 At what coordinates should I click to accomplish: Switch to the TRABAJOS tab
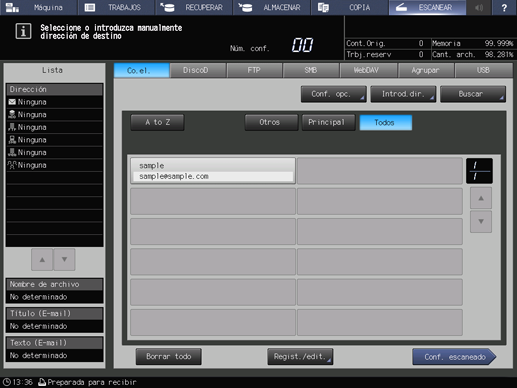116,7
